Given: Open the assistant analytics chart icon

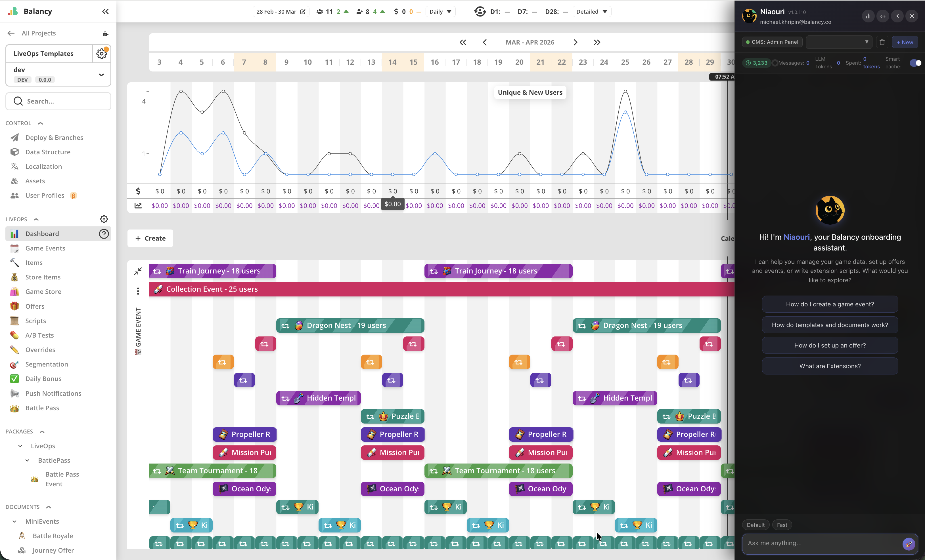Looking at the screenshot, I should tap(868, 16).
